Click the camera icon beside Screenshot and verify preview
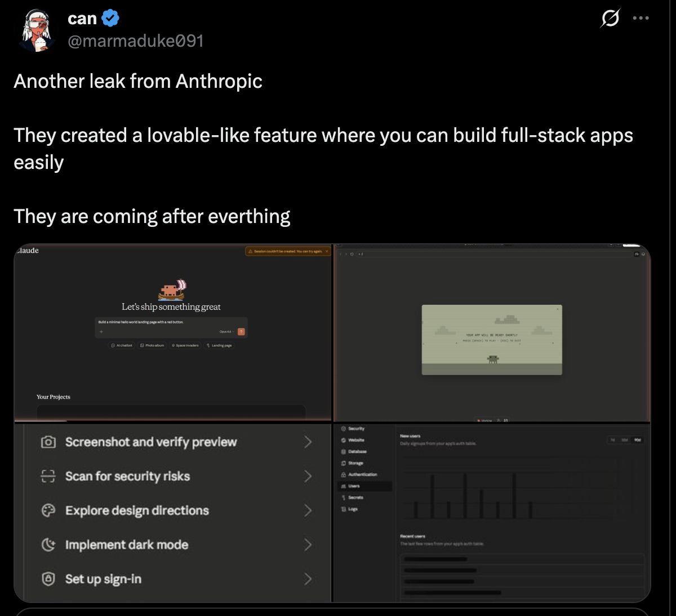Screen dimensions: 676x616 click(x=48, y=442)
